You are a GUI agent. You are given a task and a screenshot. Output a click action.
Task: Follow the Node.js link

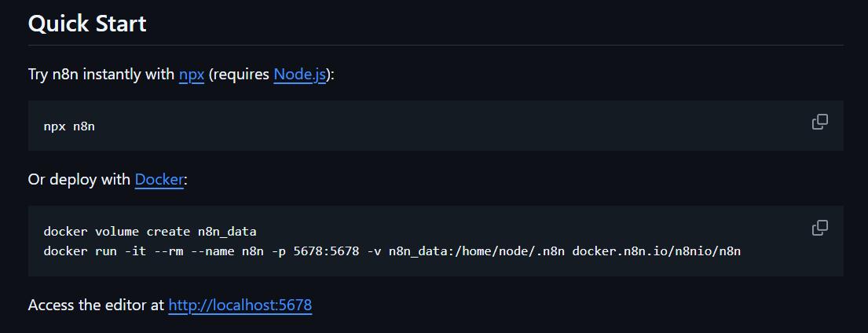coord(299,75)
